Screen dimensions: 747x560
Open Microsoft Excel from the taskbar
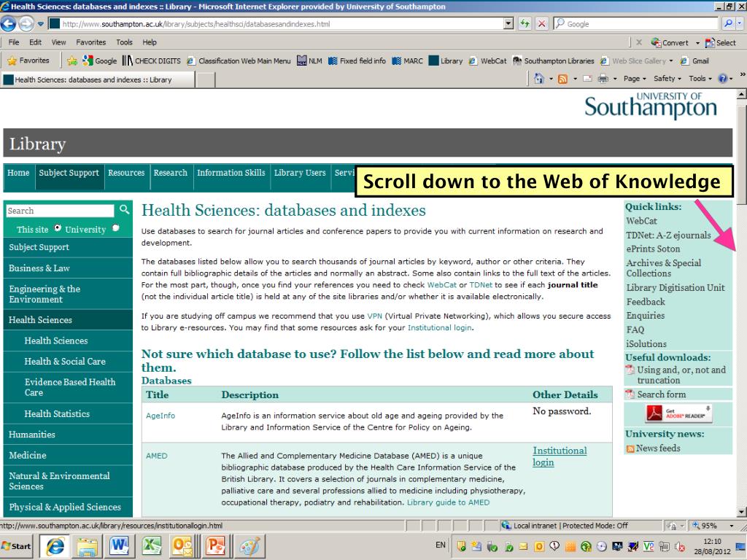click(152, 545)
